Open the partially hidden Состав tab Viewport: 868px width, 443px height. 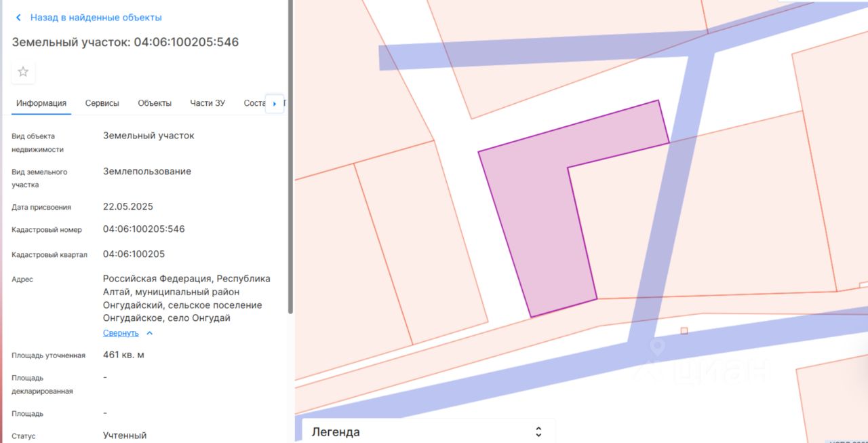pyautogui.click(x=254, y=103)
